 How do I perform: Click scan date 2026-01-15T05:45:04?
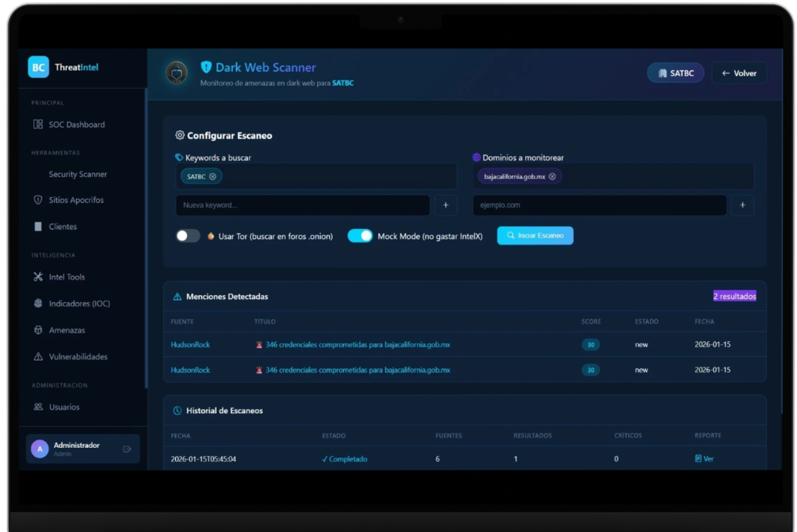pyautogui.click(x=204, y=459)
